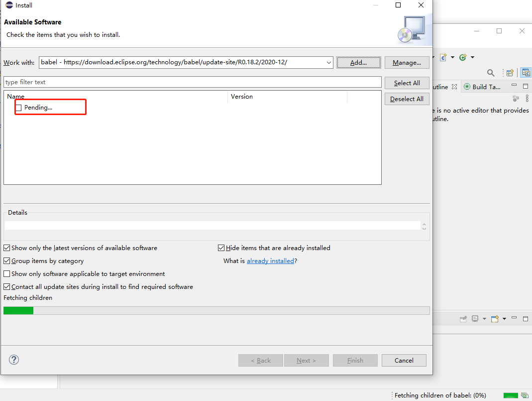
Task: Open the Open Console dropdown arrow
Action: (x=504, y=319)
